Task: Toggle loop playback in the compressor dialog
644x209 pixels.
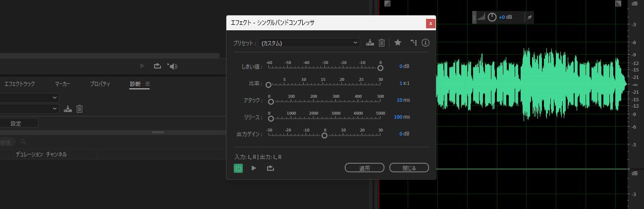Action: (x=270, y=168)
